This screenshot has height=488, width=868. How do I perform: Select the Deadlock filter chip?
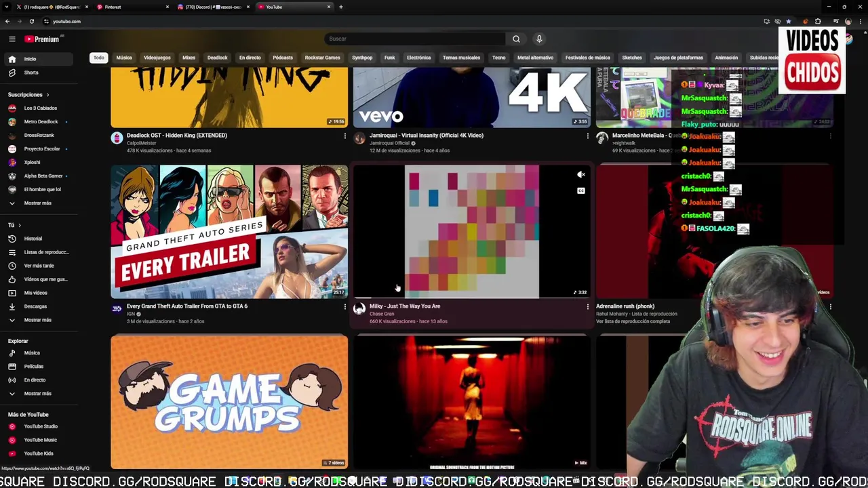[217, 58]
